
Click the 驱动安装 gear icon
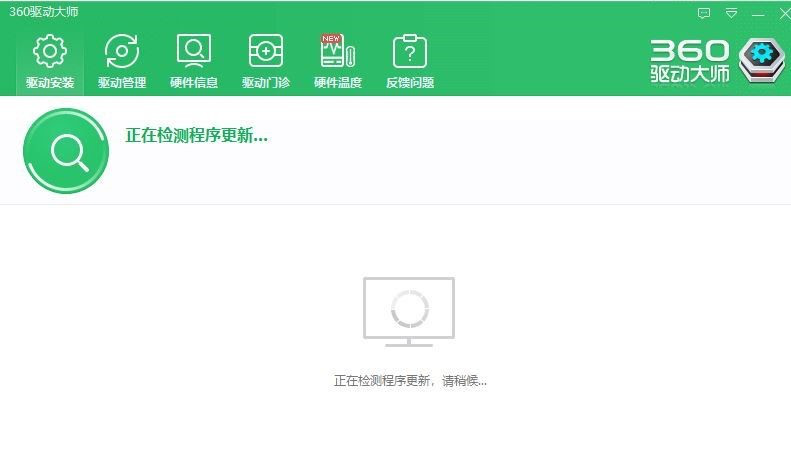coord(49,51)
